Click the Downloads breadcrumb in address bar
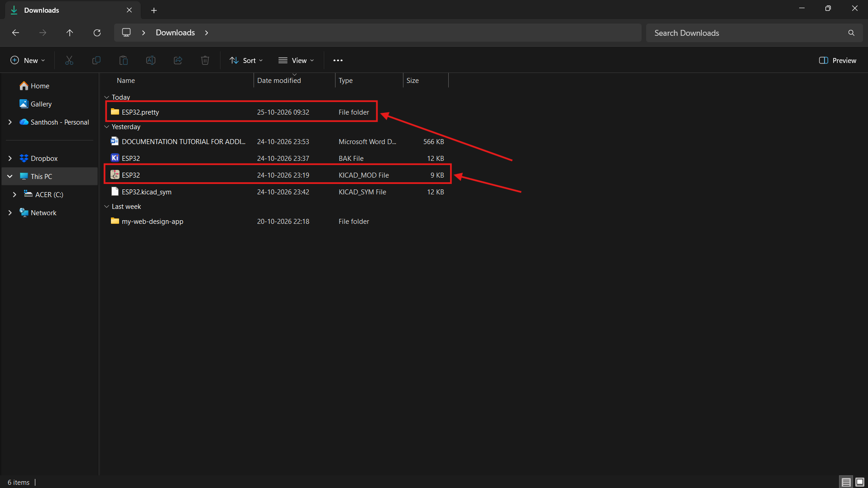Image resolution: width=868 pixels, height=488 pixels. click(175, 33)
